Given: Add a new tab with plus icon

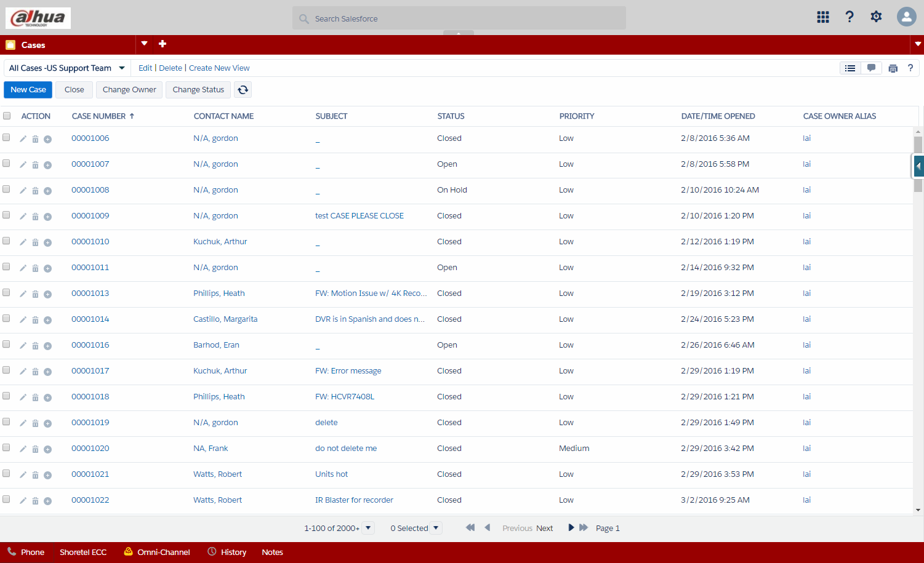Looking at the screenshot, I should tap(163, 44).
